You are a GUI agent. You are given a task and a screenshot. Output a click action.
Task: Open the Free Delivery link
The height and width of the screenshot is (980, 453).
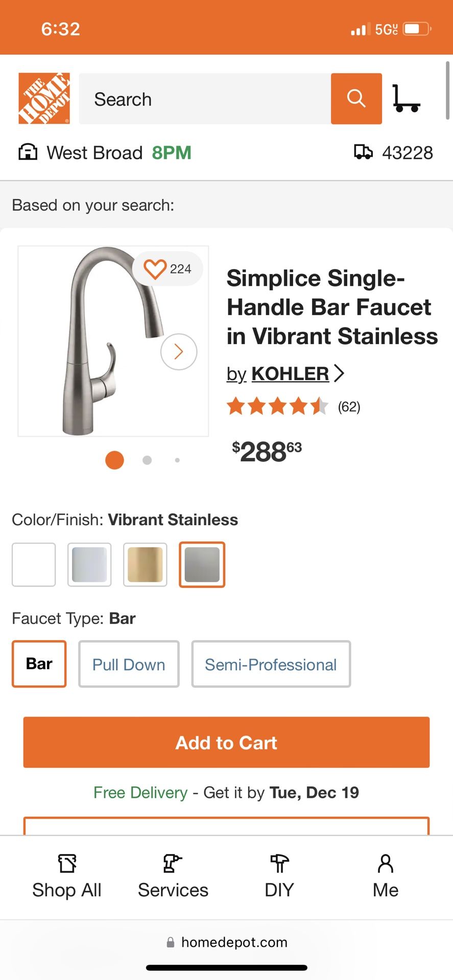click(x=140, y=792)
